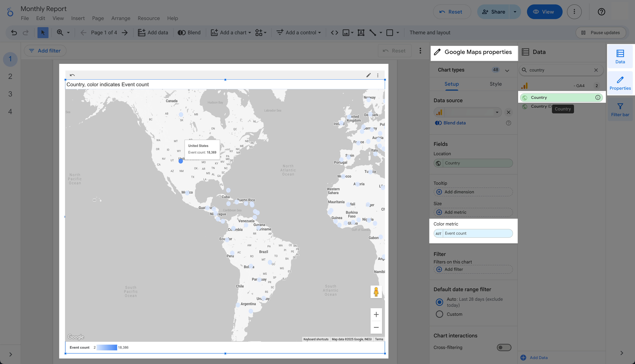Open the Blend tool

point(189,32)
